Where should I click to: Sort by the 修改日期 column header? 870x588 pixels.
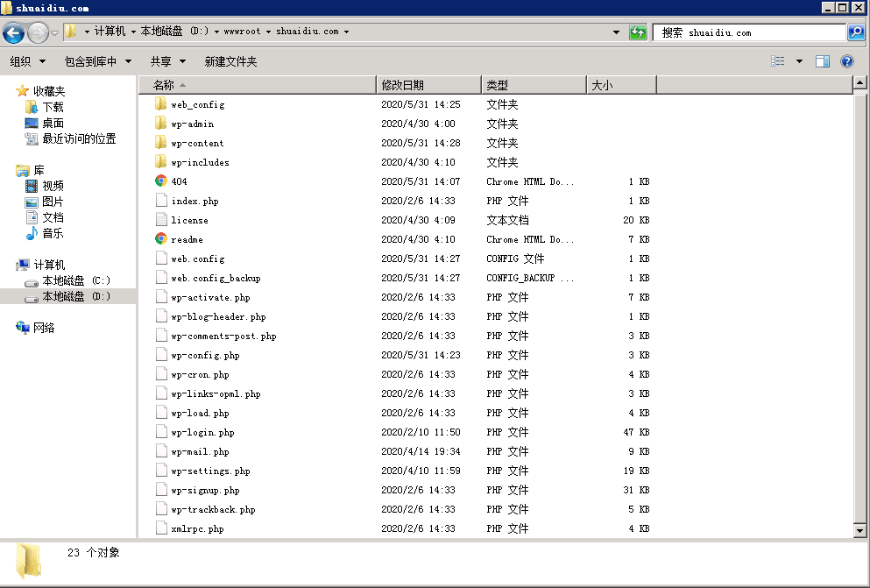point(429,85)
